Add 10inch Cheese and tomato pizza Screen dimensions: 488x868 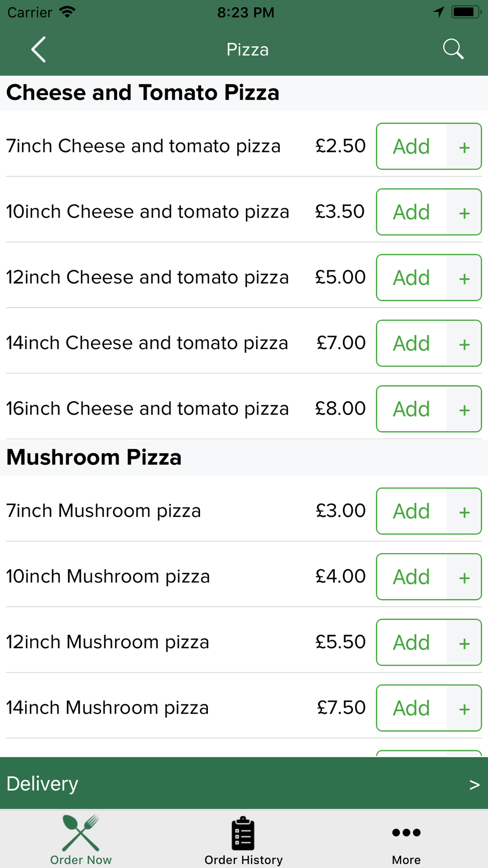point(411,212)
